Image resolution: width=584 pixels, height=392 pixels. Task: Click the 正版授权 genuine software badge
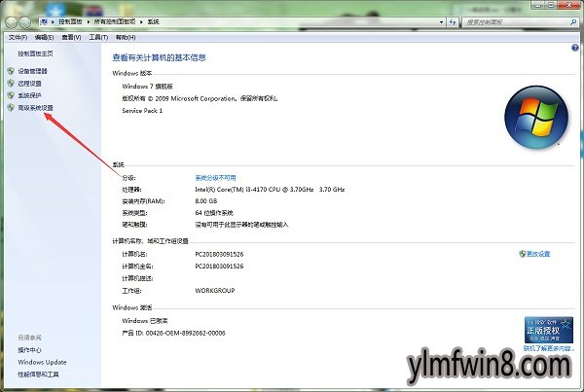click(549, 330)
